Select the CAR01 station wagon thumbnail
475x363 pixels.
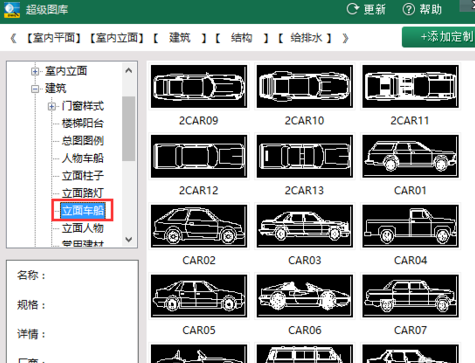click(411, 156)
